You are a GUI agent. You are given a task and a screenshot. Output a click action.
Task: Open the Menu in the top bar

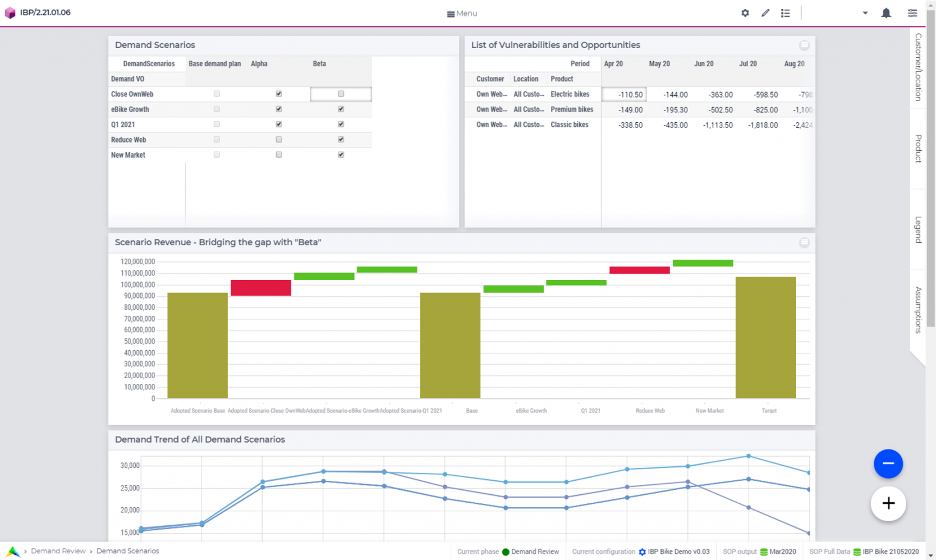click(x=461, y=13)
